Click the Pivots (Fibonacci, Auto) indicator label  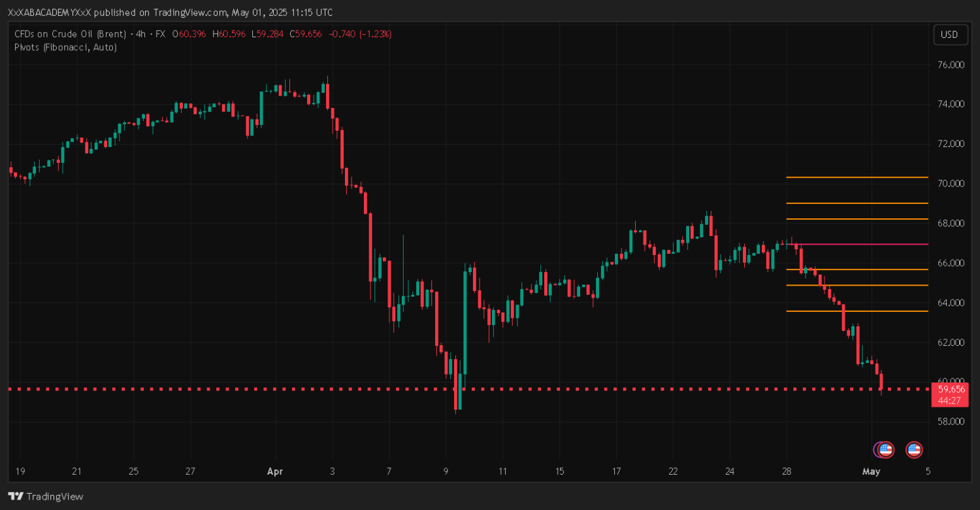click(65, 47)
